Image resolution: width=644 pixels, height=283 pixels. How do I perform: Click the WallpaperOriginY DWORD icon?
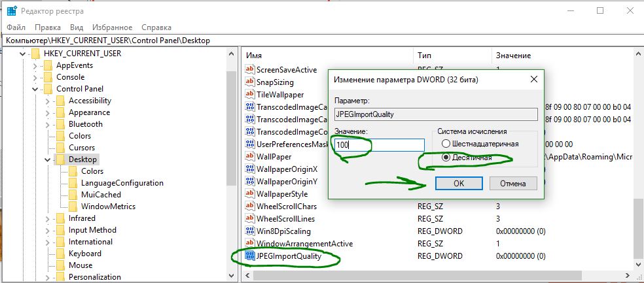click(250, 181)
